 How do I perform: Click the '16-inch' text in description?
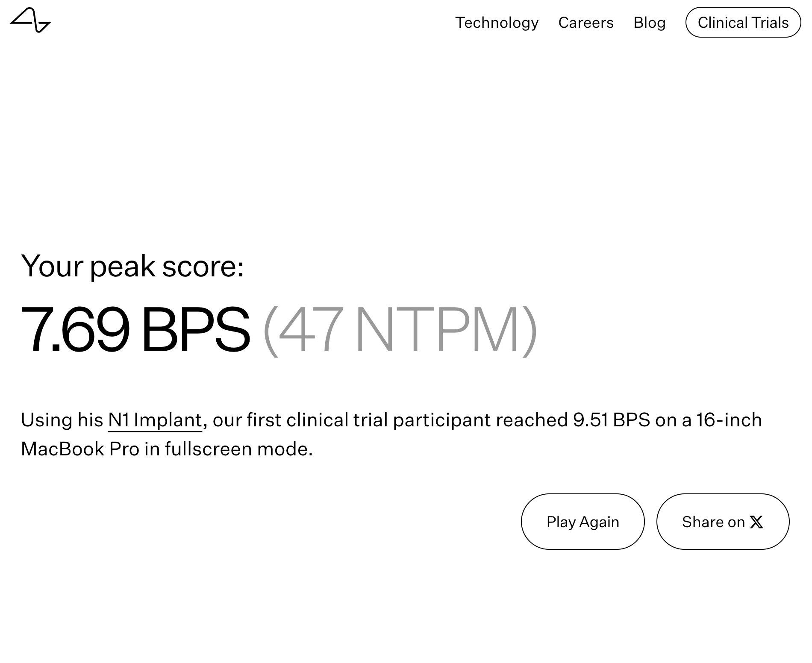pyautogui.click(x=729, y=420)
